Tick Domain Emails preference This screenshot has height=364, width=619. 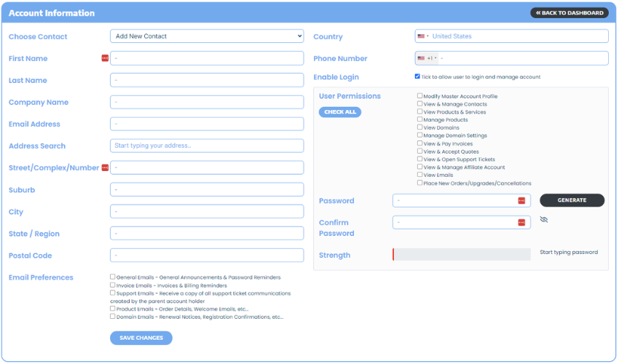(113, 317)
